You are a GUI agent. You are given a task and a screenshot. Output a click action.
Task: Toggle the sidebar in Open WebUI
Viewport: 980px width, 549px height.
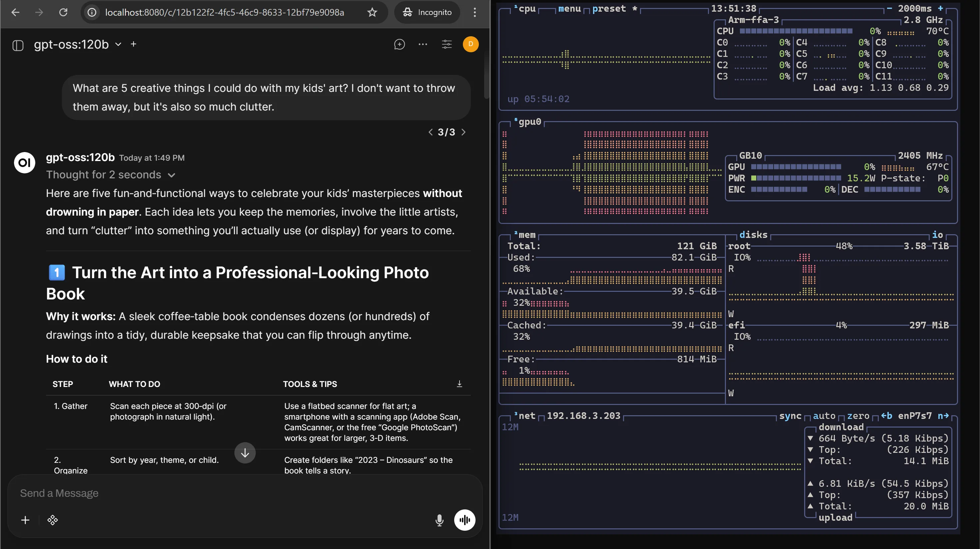pyautogui.click(x=18, y=45)
